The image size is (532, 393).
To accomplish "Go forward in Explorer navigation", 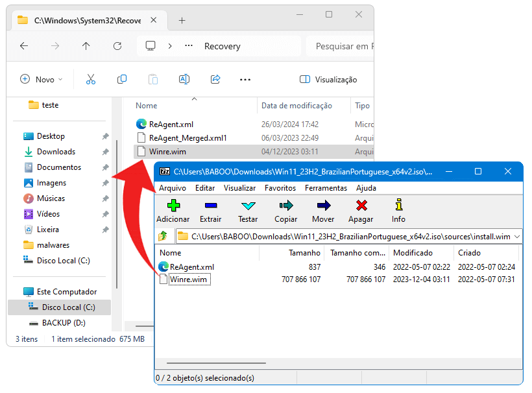I will click(x=55, y=46).
